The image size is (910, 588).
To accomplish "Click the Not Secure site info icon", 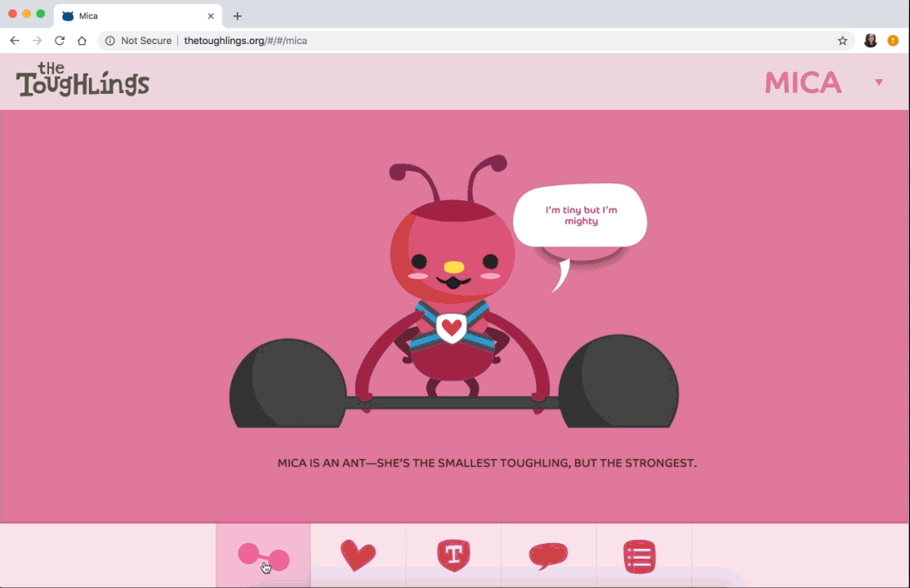I will tap(109, 41).
